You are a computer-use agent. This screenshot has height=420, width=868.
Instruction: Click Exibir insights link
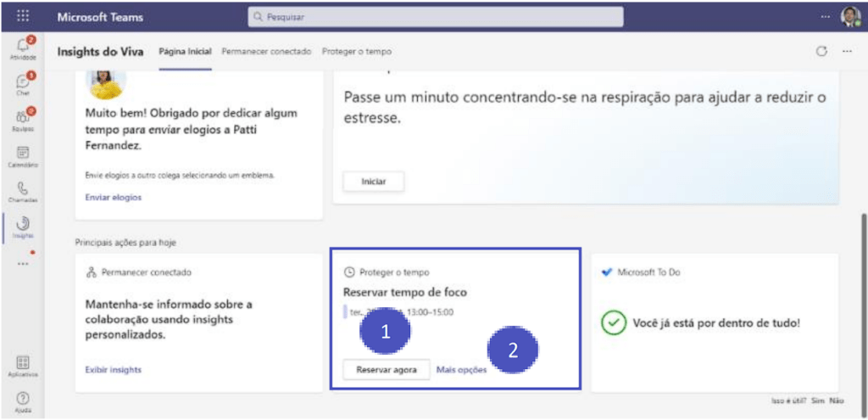coord(114,370)
